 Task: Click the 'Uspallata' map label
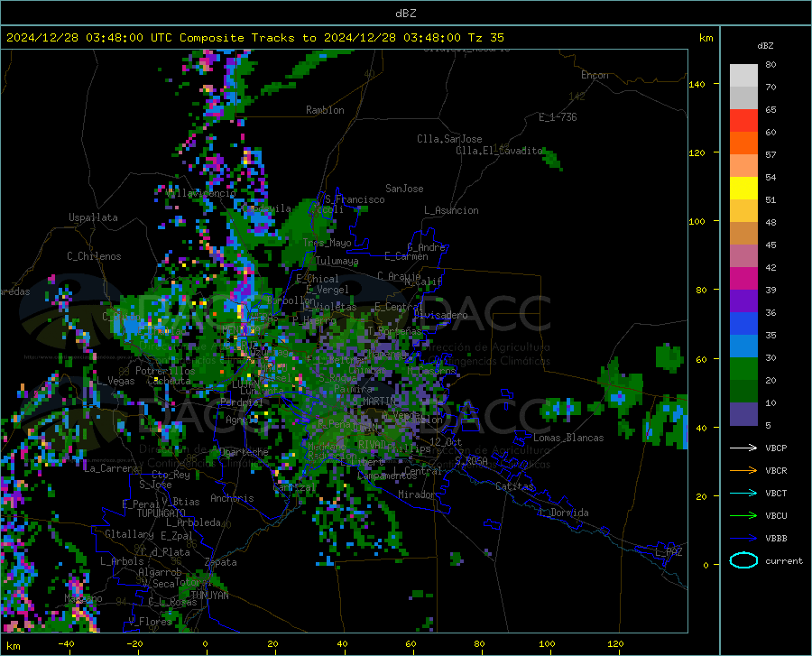(93, 217)
